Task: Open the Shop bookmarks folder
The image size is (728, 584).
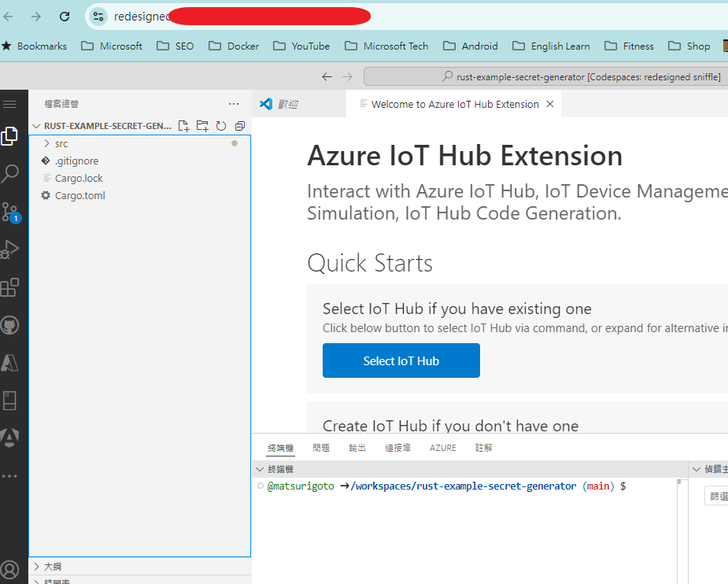Action: pos(689,46)
